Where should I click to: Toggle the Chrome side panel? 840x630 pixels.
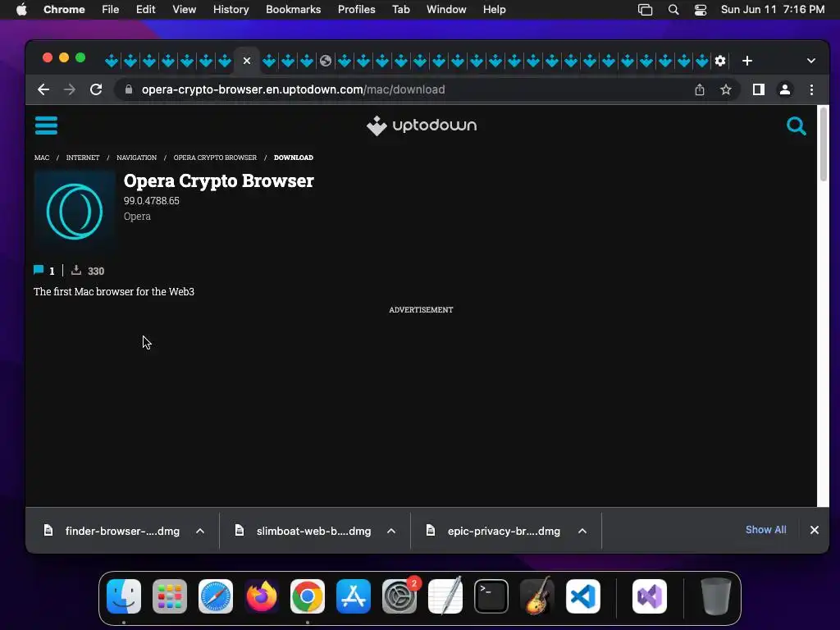click(759, 89)
